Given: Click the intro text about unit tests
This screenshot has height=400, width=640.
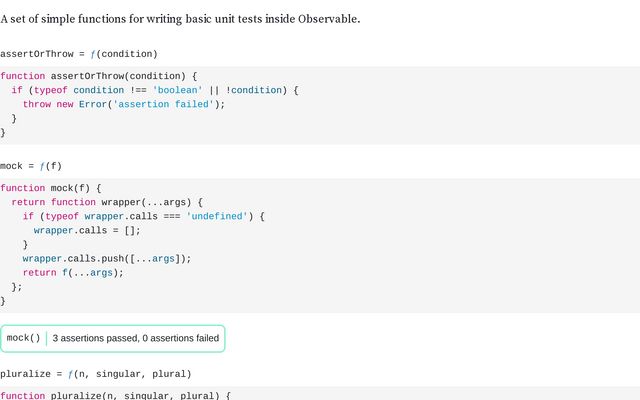Looking at the screenshot, I should [180, 19].
